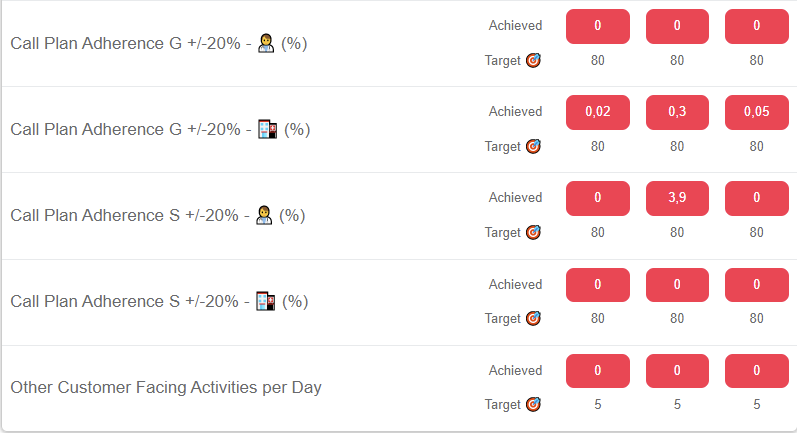Click the Call Plan Adherence G person row title
797x433 pixels.
pyautogui.click(x=125, y=43)
